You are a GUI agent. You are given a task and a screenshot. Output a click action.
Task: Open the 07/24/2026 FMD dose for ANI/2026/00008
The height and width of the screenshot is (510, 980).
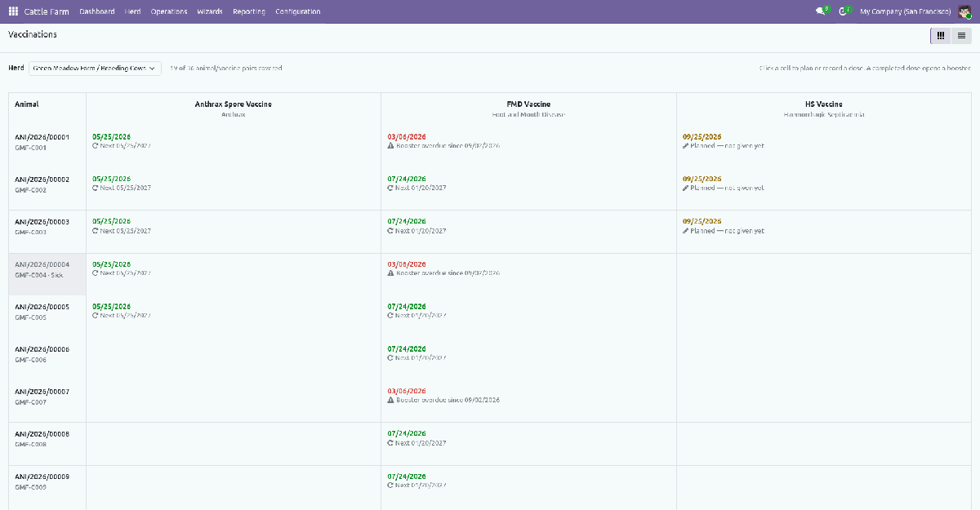pos(407,434)
